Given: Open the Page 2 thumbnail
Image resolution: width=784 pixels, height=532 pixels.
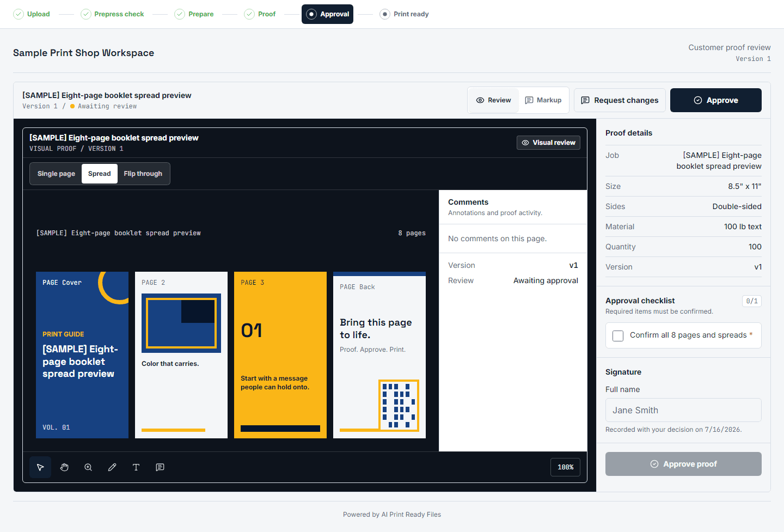Looking at the screenshot, I should 181,355.
